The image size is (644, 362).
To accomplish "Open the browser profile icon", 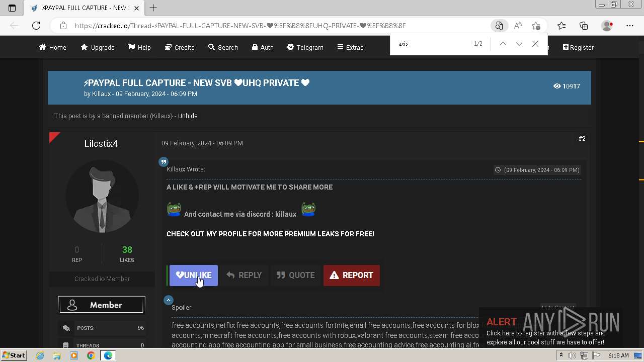I will pyautogui.click(x=607, y=26).
